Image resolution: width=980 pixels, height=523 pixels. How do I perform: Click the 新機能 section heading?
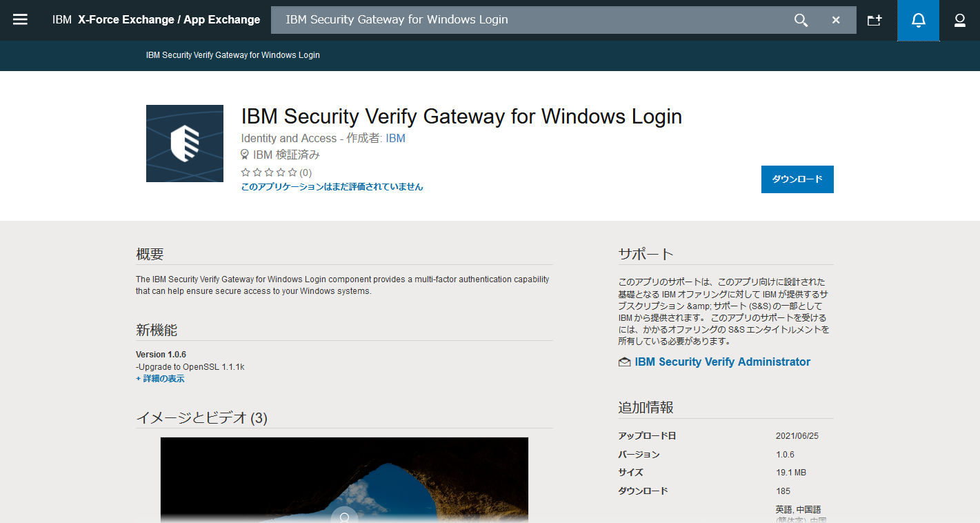pos(157,330)
